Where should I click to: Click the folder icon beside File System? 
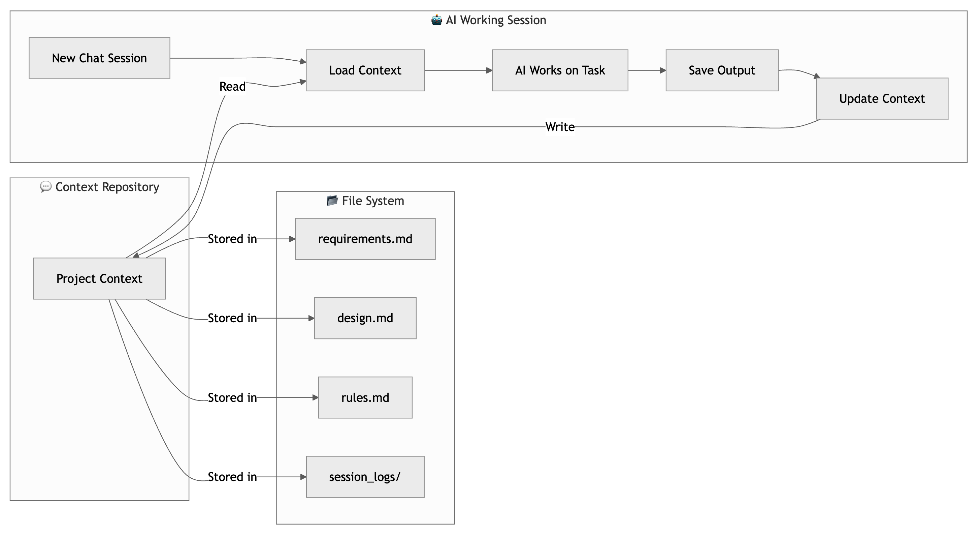tap(332, 201)
